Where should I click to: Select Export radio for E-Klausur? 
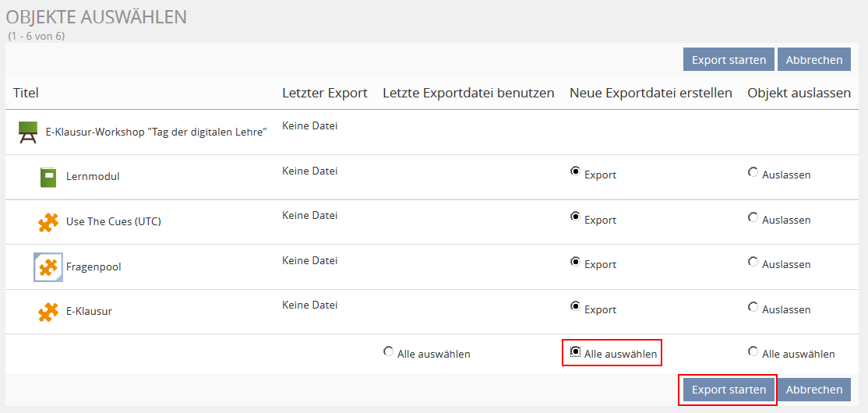(575, 307)
